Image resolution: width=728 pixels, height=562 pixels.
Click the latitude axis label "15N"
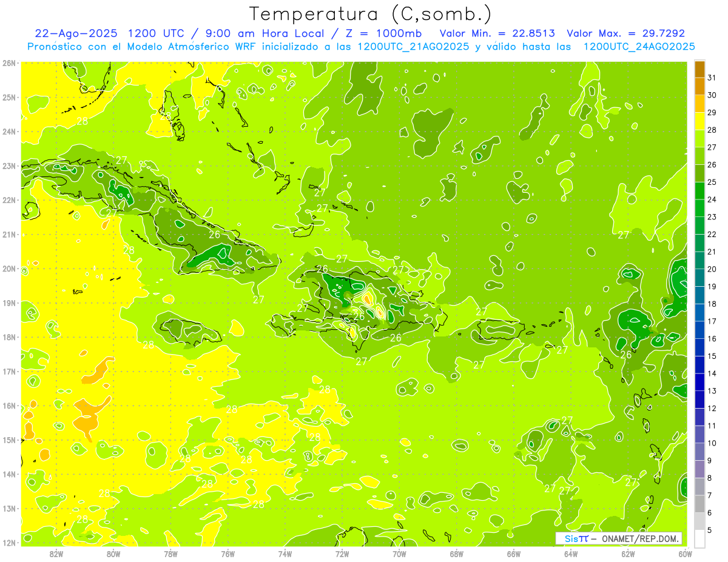(x=8, y=440)
